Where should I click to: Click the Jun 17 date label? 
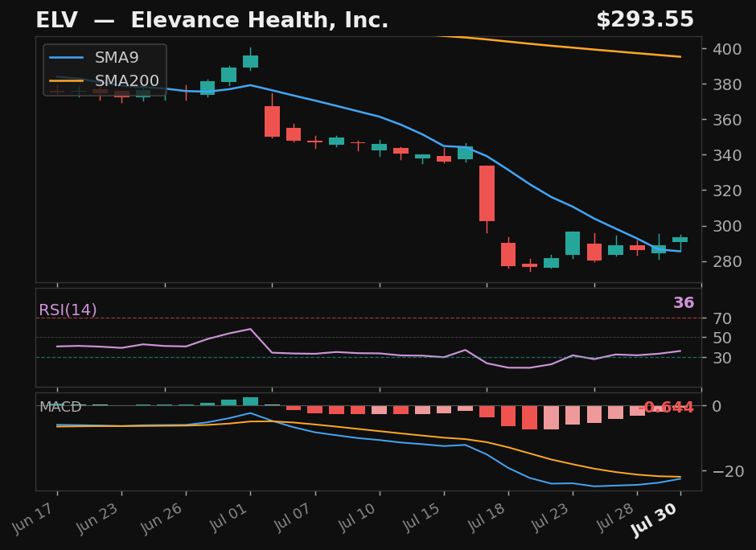pyautogui.click(x=32, y=519)
